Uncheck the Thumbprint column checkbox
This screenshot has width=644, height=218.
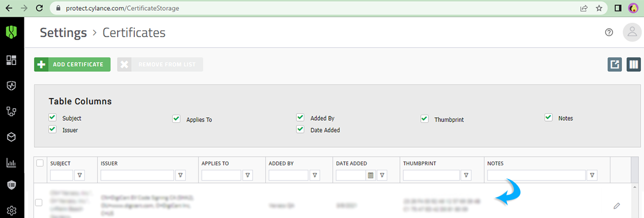click(424, 118)
